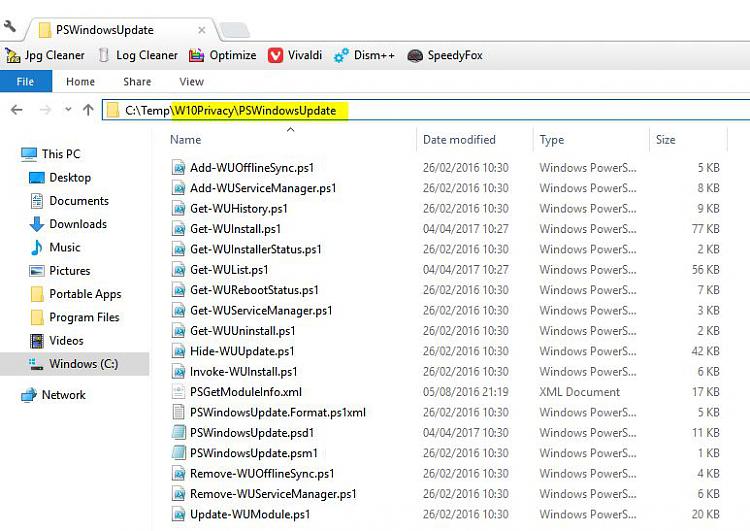Screen dimensions: 750x531
Task: Launch the SpeedyFox toolbar shortcut
Action: pos(445,55)
